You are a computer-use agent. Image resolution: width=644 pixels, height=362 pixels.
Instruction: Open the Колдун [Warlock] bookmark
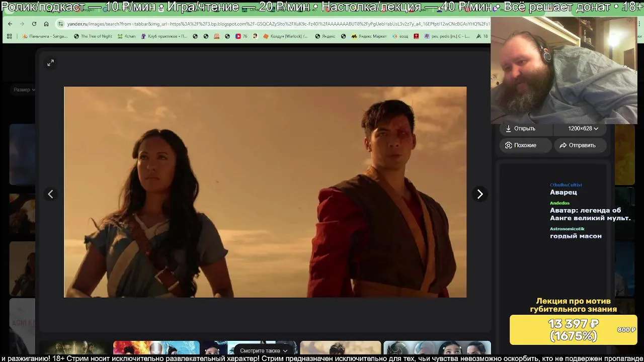[x=285, y=36]
